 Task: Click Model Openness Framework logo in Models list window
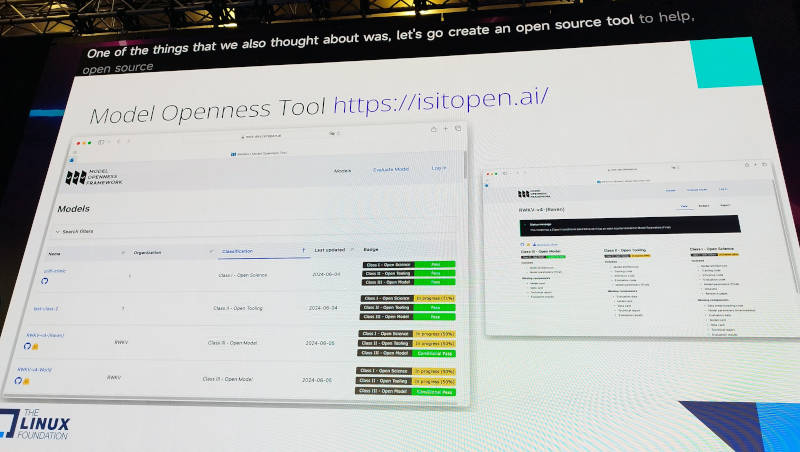(94, 177)
